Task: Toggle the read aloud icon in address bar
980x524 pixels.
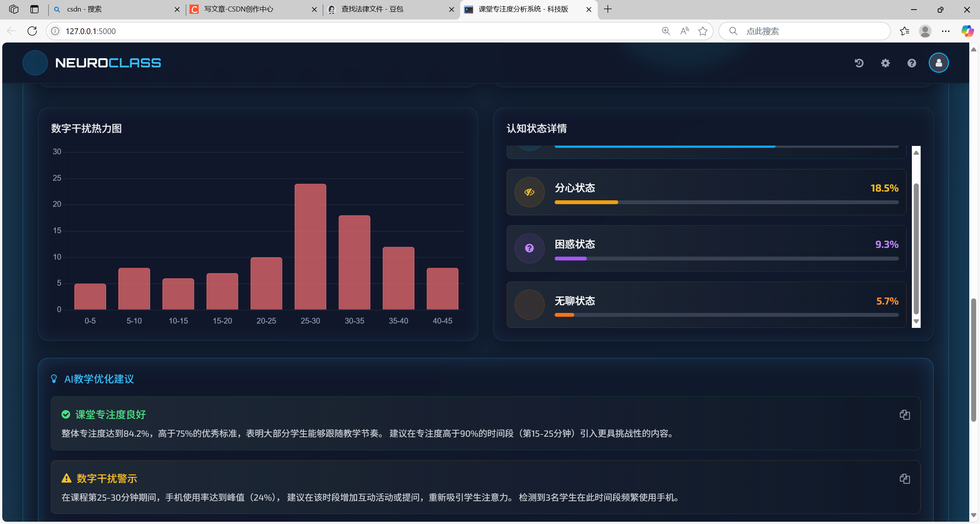Action: (x=684, y=31)
